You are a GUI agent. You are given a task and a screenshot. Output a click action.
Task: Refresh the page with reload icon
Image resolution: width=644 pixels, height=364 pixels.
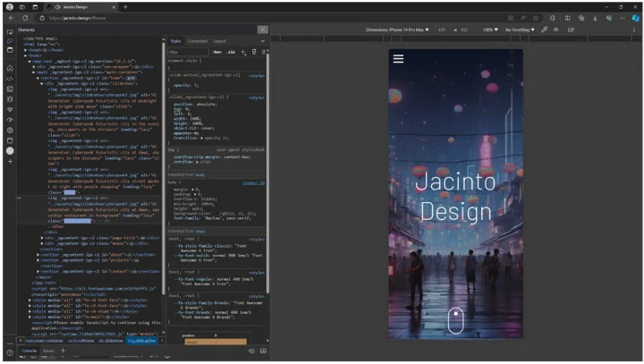pos(25,18)
